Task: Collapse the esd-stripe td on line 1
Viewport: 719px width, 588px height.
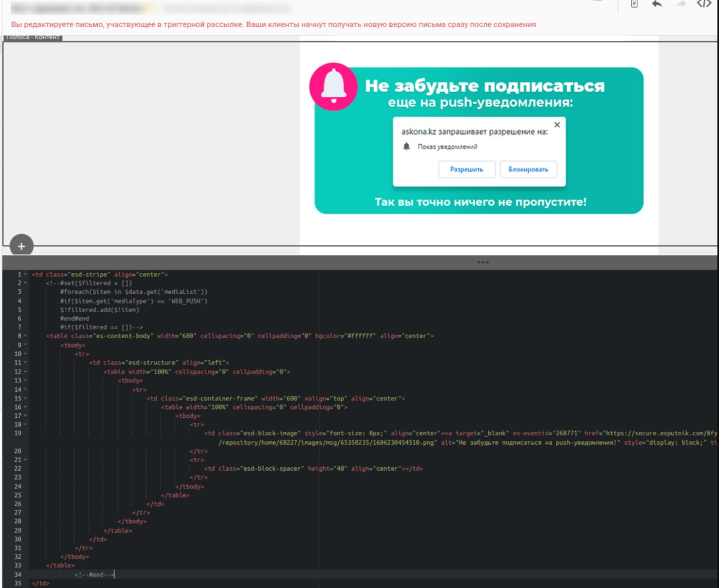Action: click(25, 275)
